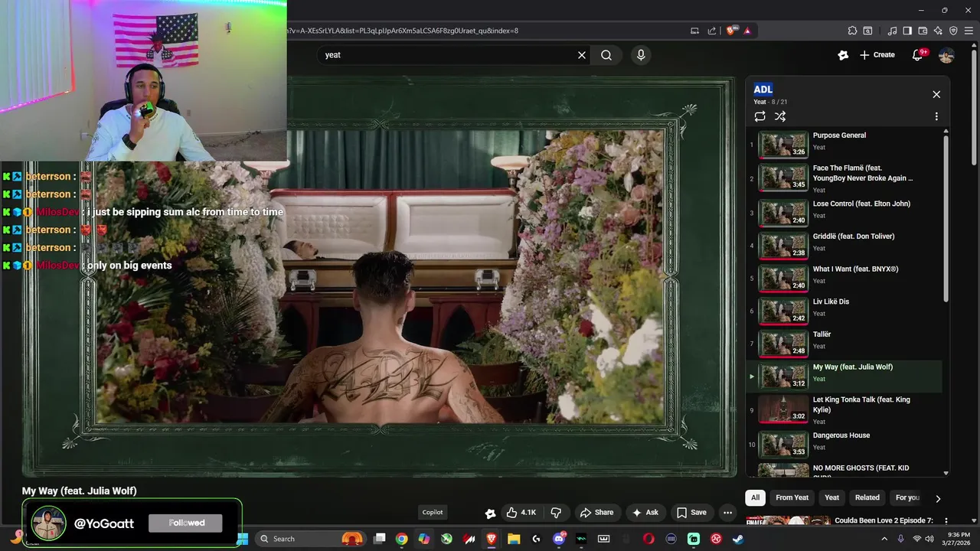
Task: Open the Brave hamburger main menu
Action: pos(969,31)
